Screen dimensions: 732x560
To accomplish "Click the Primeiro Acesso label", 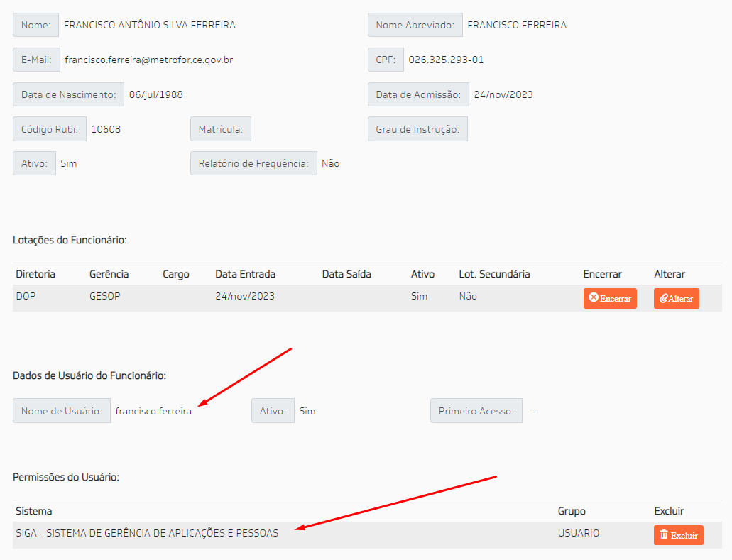I will (476, 411).
